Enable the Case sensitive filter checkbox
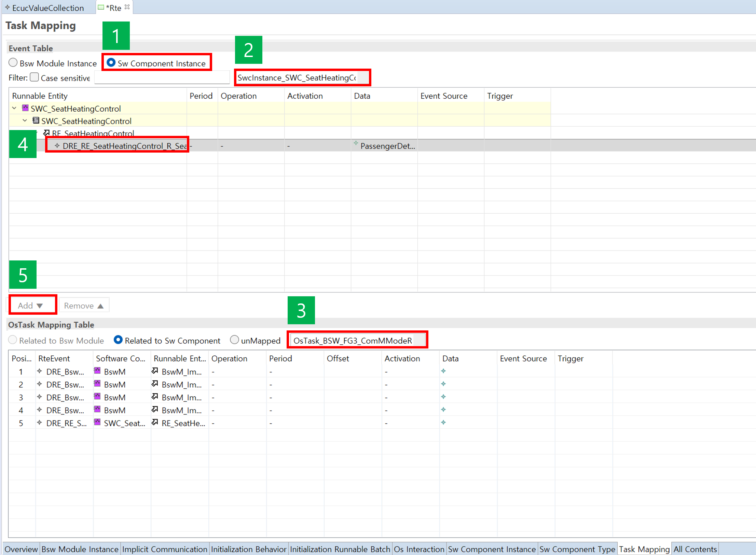Screen dimensions: 756x555 pyautogui.click(x=35, y=77)
